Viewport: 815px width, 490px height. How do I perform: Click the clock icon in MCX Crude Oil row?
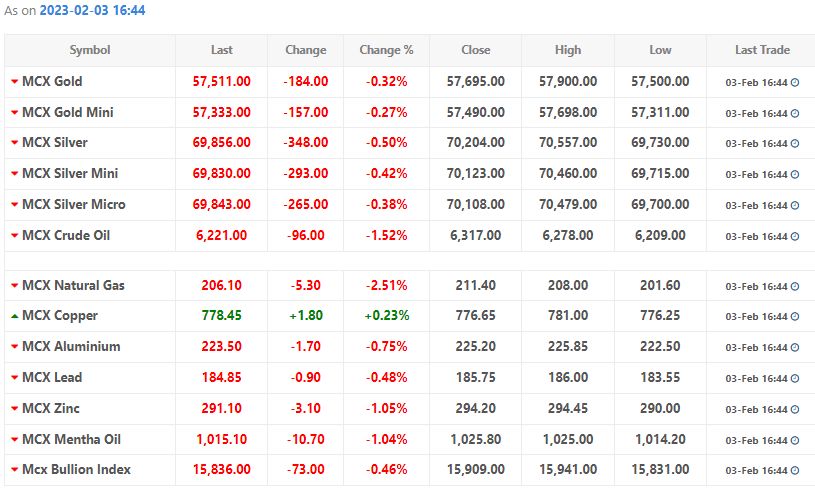795,237
